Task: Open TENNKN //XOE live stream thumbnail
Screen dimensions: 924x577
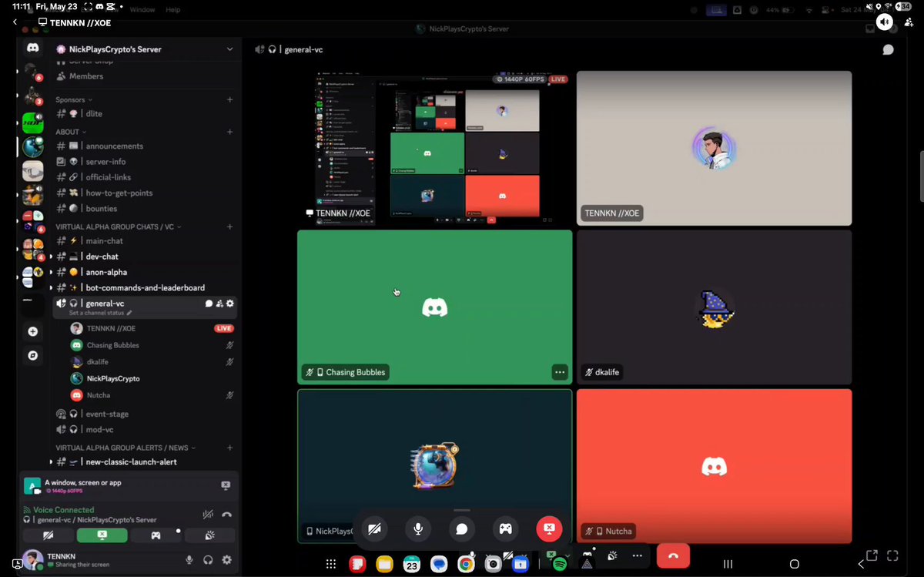Action: coord(434,148)
